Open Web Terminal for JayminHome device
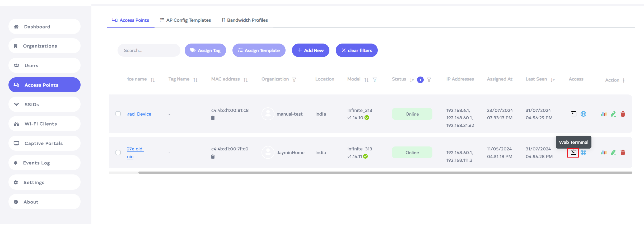 click(x=573, y=153)
